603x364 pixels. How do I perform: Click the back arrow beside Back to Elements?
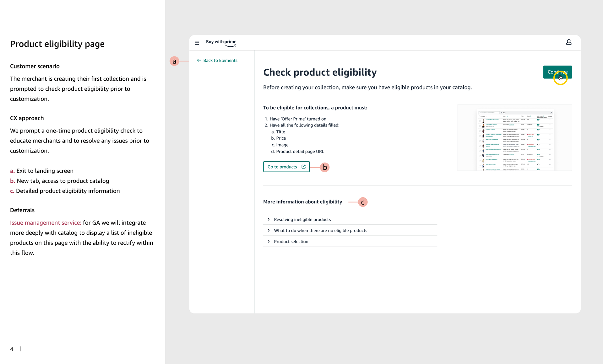click(x=199, y=60)
